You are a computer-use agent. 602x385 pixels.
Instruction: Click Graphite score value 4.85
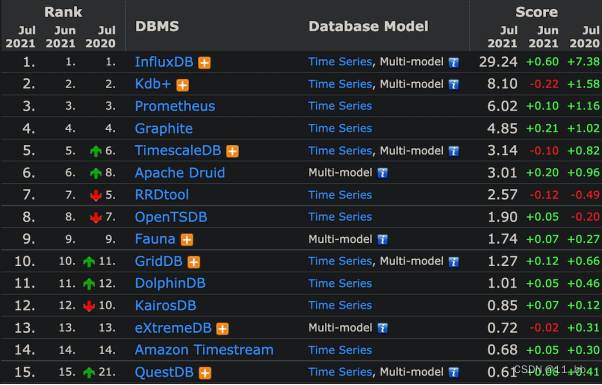(502, 129)
